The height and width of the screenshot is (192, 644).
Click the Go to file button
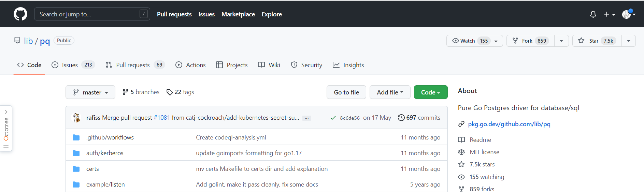coord(346,92)
